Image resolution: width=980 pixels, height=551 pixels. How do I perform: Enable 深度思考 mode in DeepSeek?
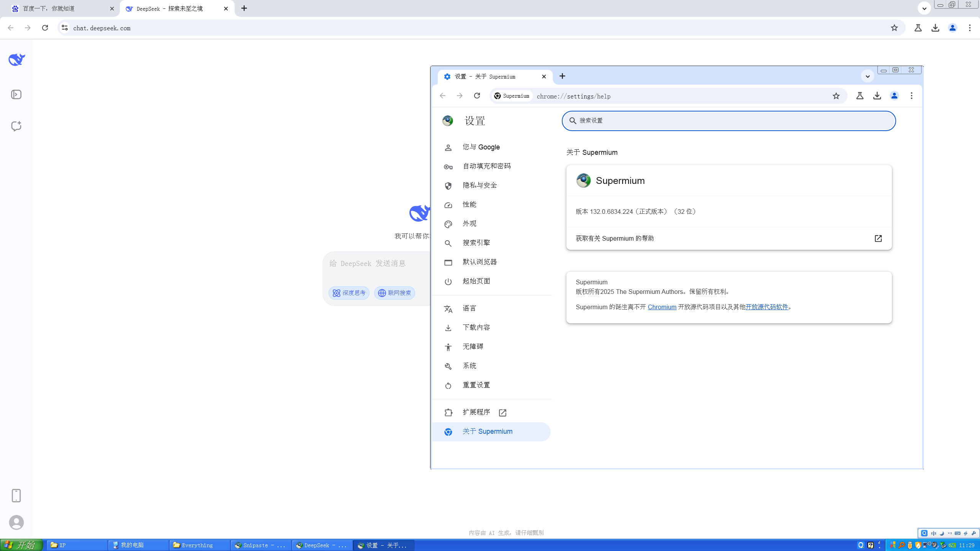[x=348, y=292]
